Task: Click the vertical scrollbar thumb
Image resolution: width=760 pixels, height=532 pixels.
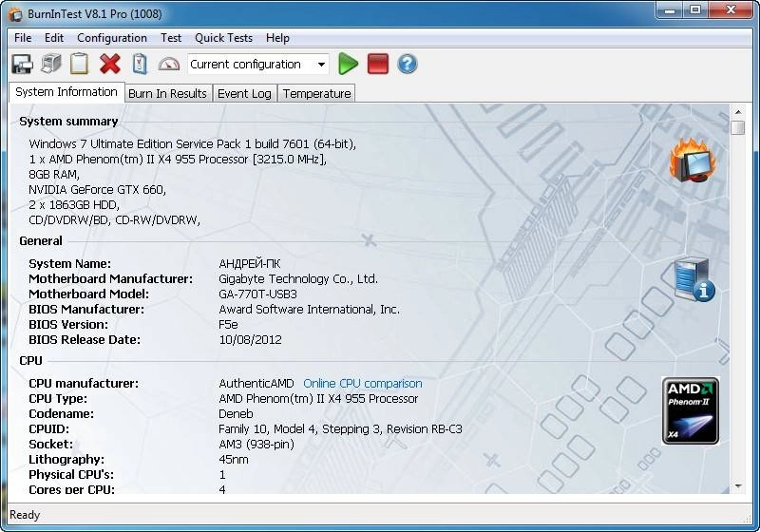Action: [x=738, y=128]
